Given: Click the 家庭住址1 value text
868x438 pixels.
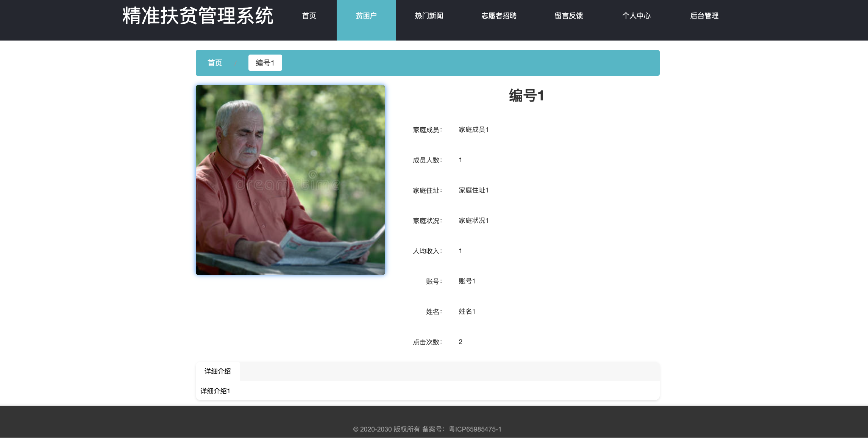Looking at the screenshot, I should click(474, 190).
